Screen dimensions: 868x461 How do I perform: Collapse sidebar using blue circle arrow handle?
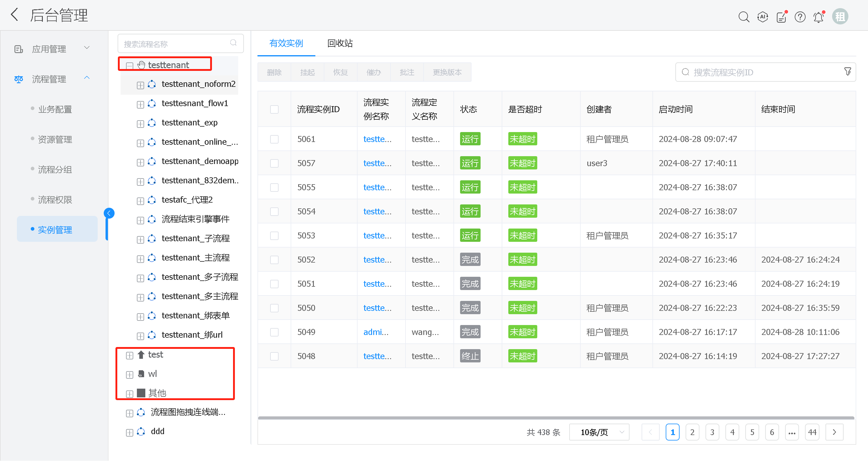tap(109, 213)
